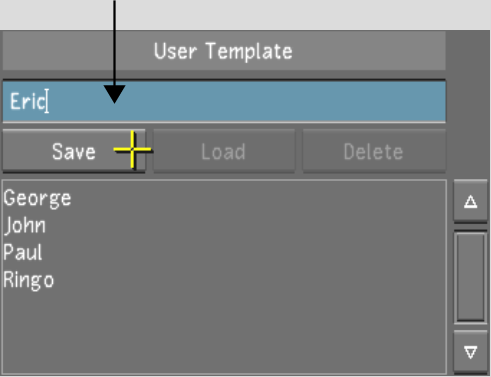Click blank list space right of George
The image size is (491, 377).
click(257, 199)
